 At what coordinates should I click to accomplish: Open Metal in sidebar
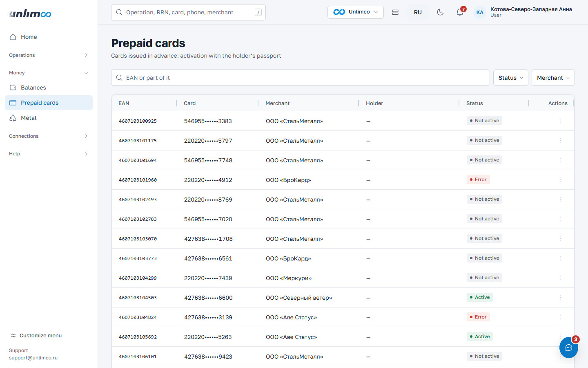(49, 118)
